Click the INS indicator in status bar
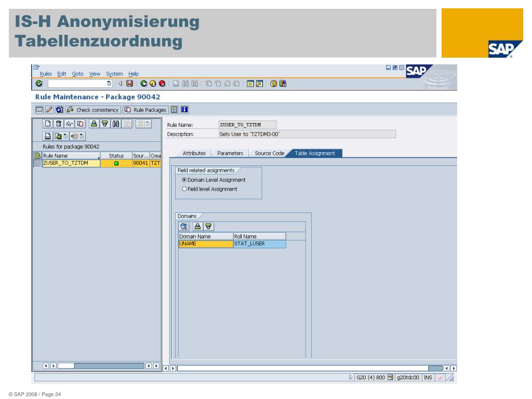Image resolution: width=532 pixels, height=399 pixels. point(428,377)
